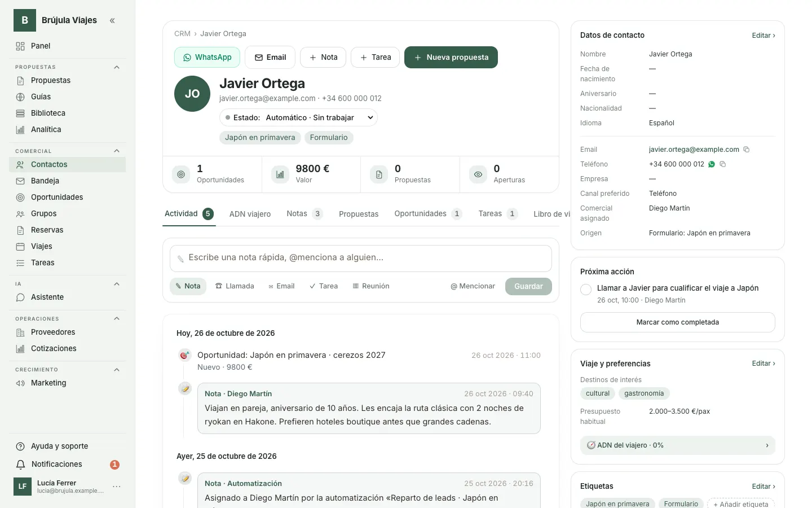
Task: Switch to the Tareas tab
Action: click(x=498, y=214)
